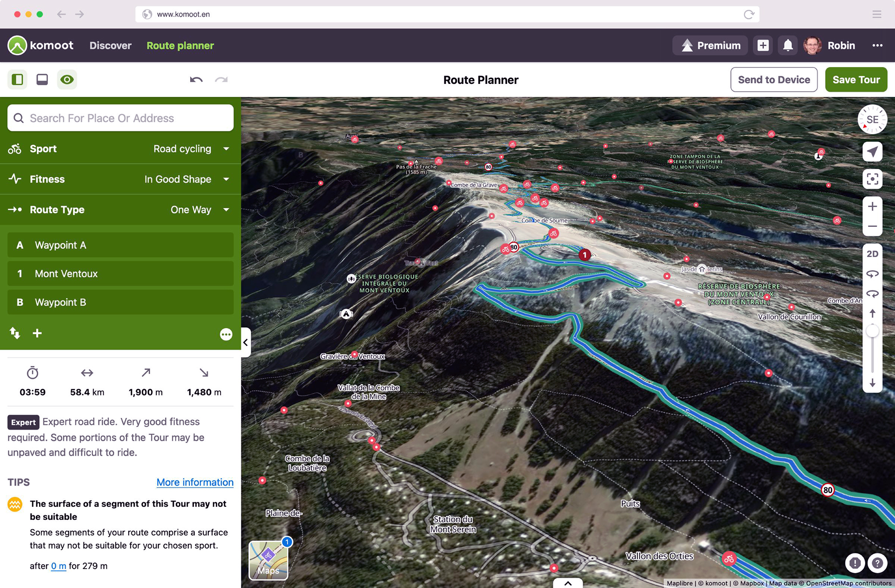Toggle the left sidebar panel layout

(x=17, y=80)
